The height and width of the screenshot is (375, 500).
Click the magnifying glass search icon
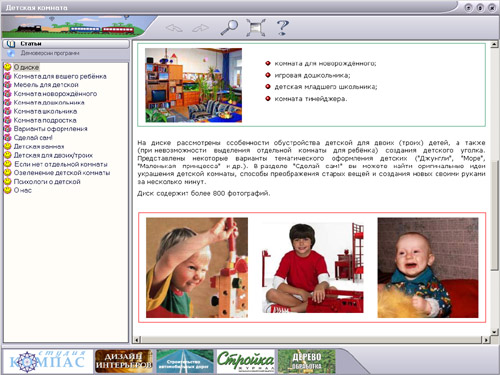(x=229, y=27)
